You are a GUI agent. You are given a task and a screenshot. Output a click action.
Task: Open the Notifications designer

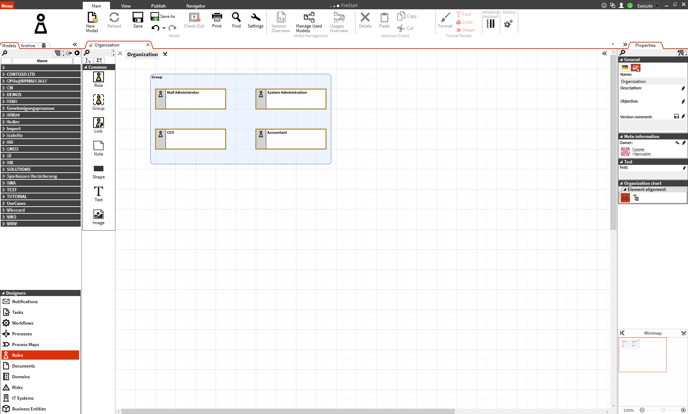coord(40,302)
